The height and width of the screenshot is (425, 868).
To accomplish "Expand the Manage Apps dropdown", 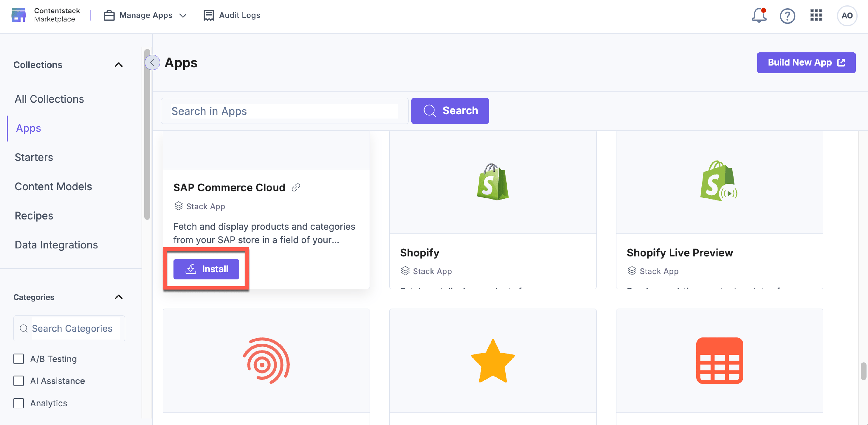I will pyautogui.click(x=145, y=15).
